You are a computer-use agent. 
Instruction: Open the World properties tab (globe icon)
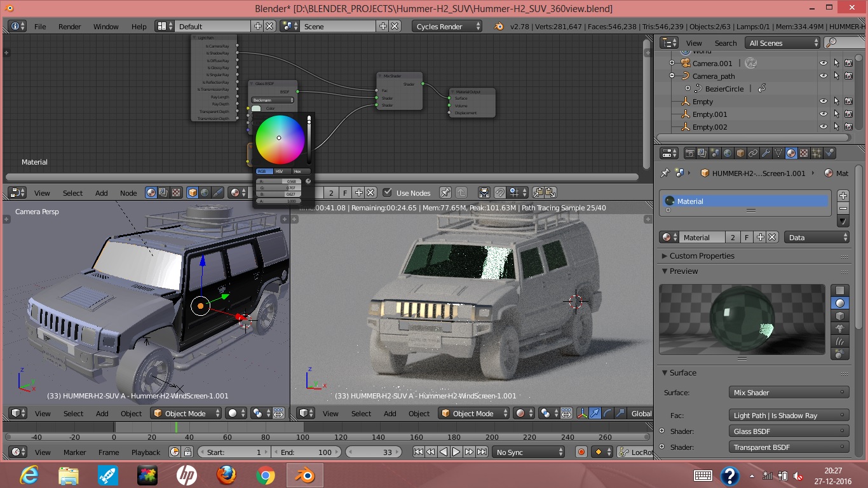(x=728, y=153)
